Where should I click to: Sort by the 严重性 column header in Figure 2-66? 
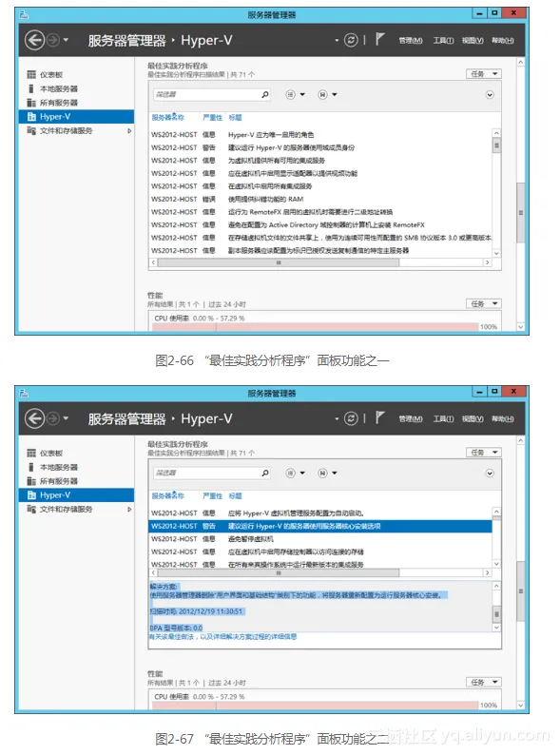tap(212, 118)
